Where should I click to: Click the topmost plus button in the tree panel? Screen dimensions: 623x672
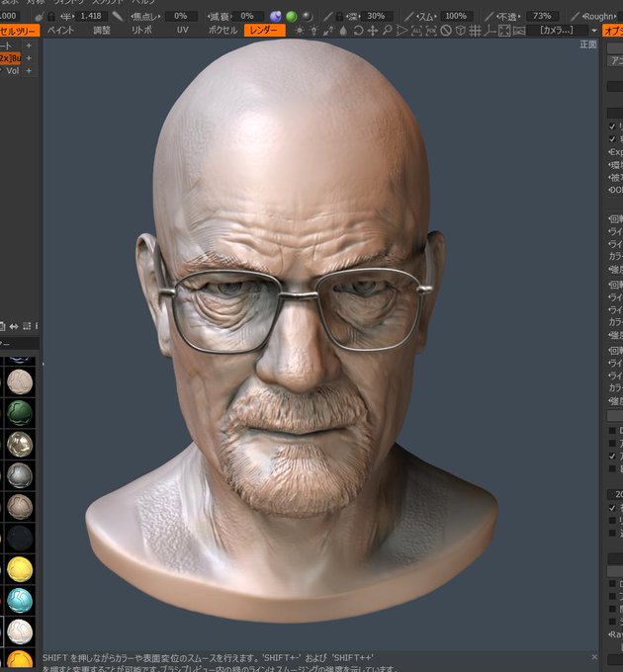(x=29, y=45)
